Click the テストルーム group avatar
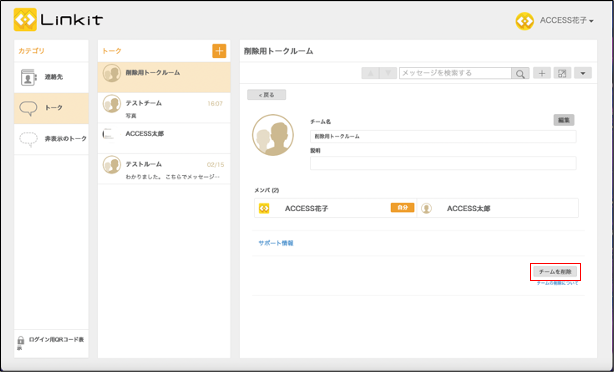This screenshot has width=614, height=372. click(x=112, y=165)
